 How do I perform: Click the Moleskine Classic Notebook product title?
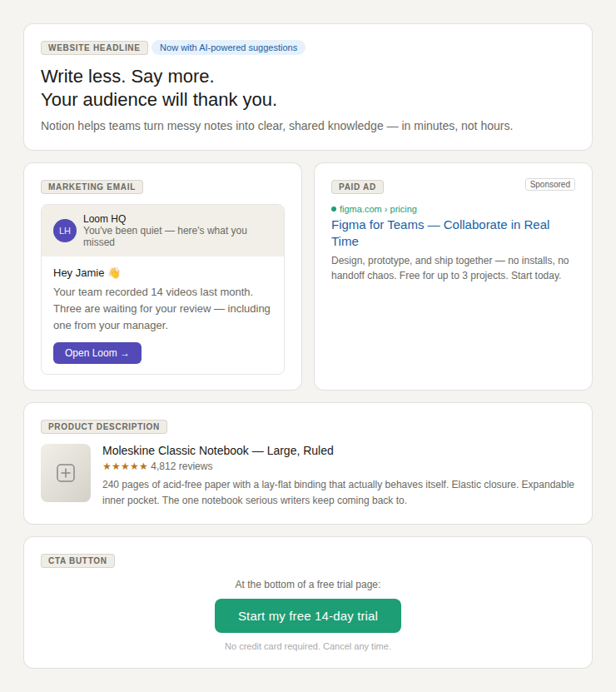(x=218, y=451)
